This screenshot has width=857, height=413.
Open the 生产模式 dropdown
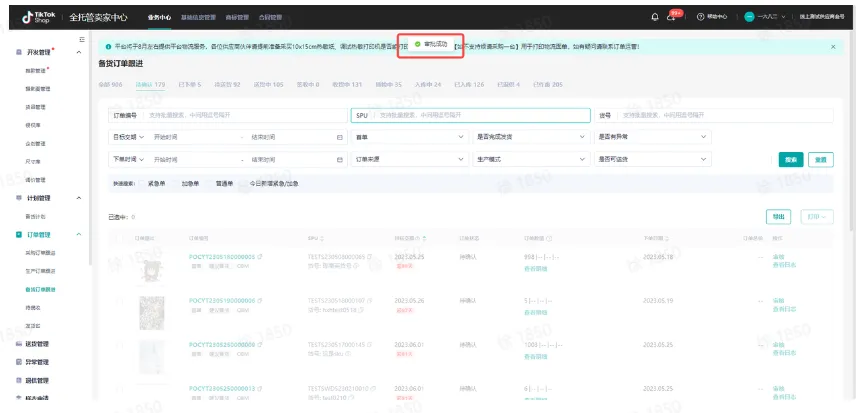pyautogui.click(x=531, y=160)
